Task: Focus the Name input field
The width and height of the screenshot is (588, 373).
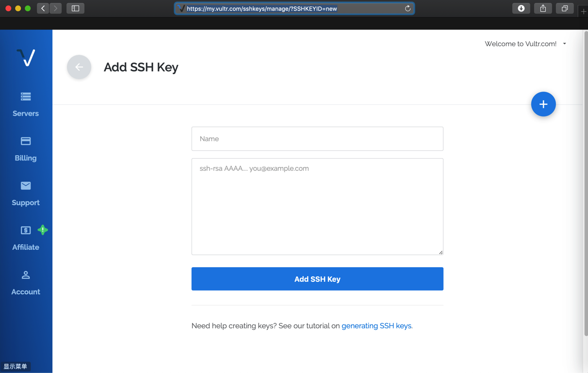Action: pos(317,139)
